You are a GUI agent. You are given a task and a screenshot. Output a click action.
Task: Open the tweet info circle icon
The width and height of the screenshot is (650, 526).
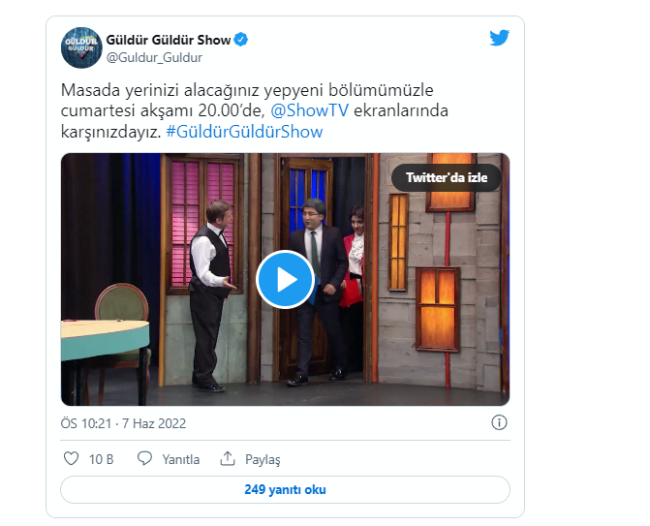[x=499, y=422]
